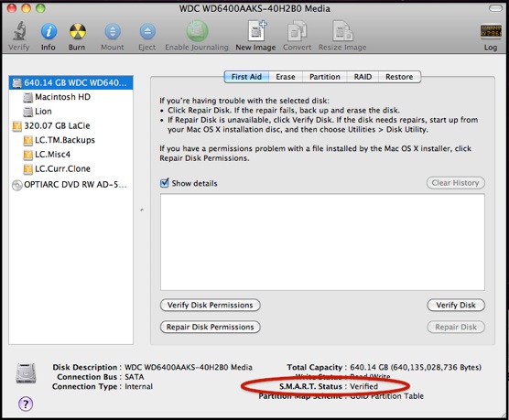Click the Burn radiation toolbar icon
Viewport: 509px width, 420px height.
tap(77, 31)
